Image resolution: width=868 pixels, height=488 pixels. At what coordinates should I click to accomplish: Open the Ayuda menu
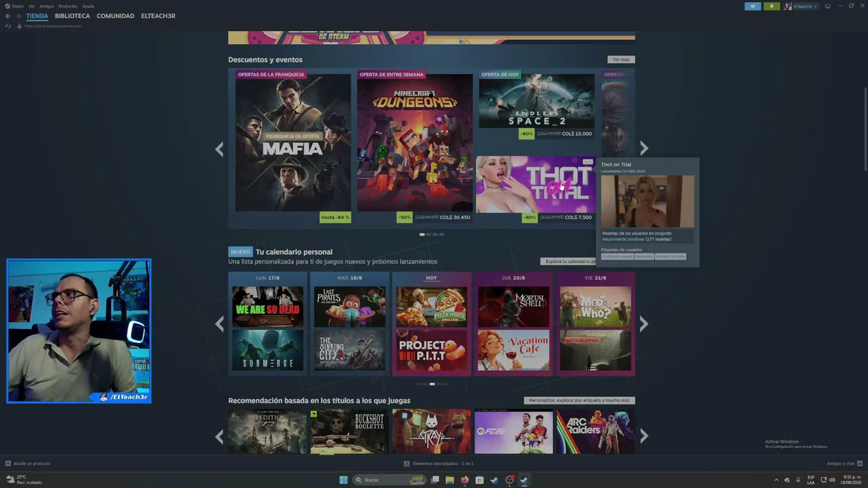88,6
